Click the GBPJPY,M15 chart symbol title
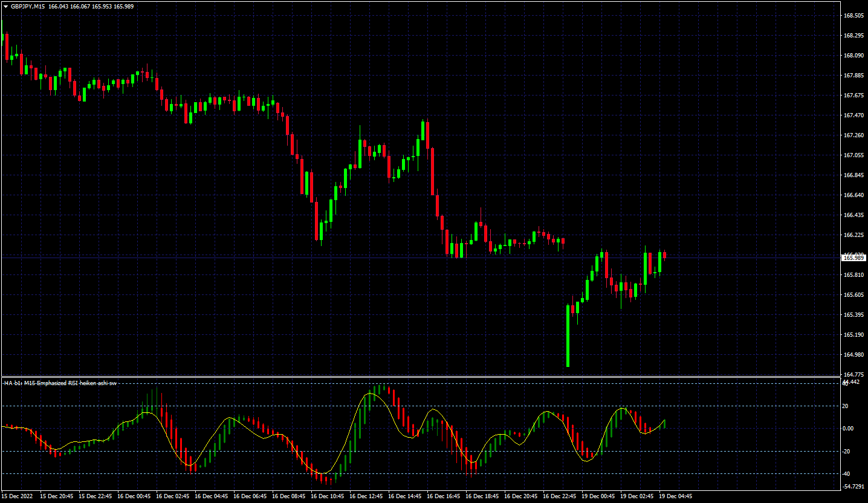This screenshot has width=868, height=503. pyautogui.click(x=28, y=6)
